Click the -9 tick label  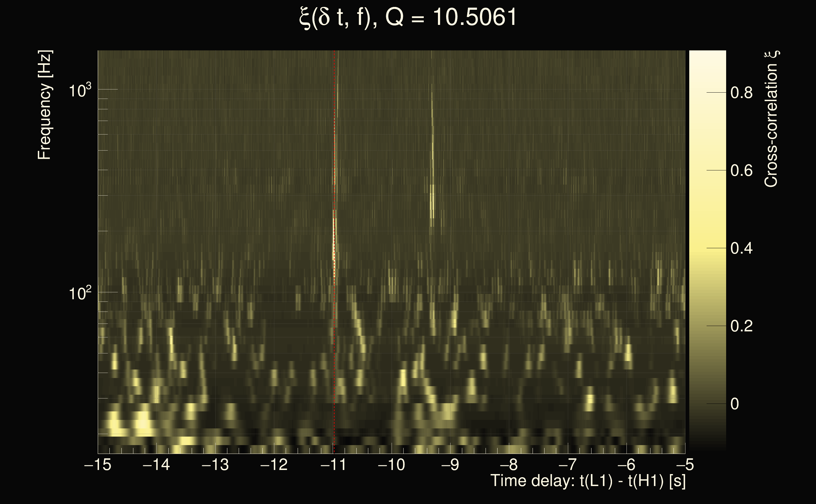[450, 465]
